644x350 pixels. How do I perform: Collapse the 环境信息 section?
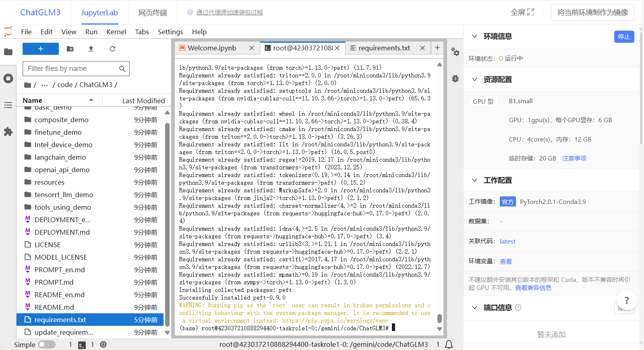pyautogui.click(x=475, y=36)
